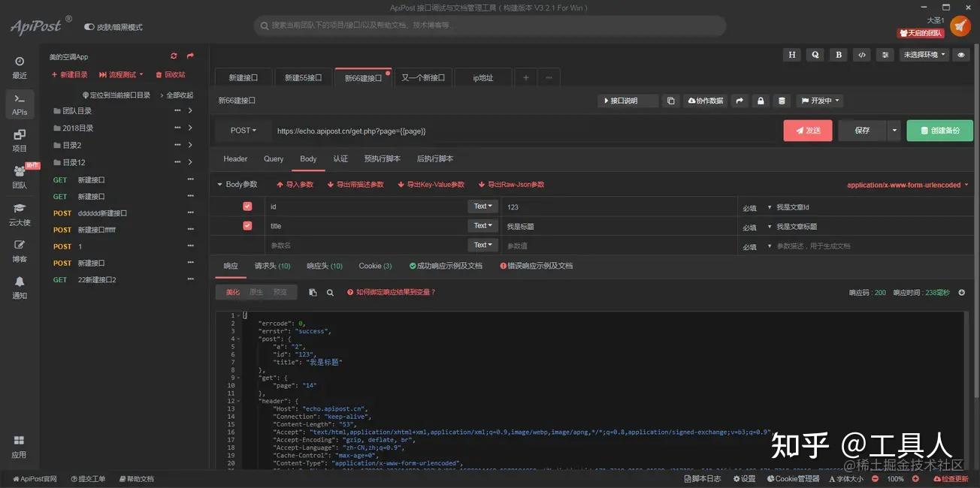980x488 pixels.
Task: Click the red 发送 send button
Action: 807,129
